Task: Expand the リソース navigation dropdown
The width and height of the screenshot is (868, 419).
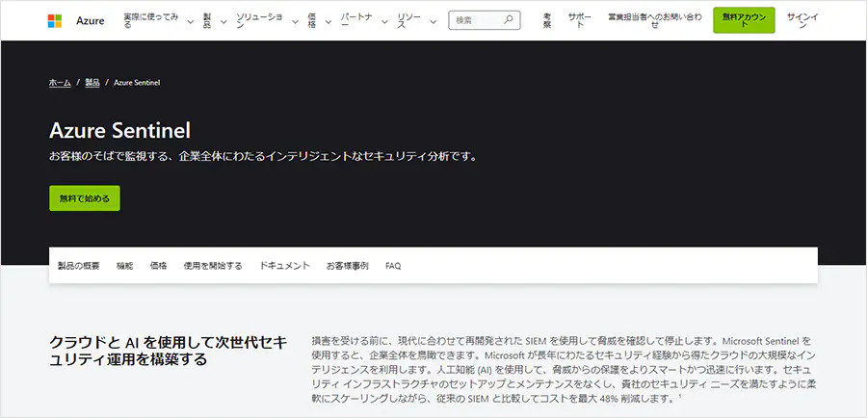Action: pyautogui.click(x=416, y=21)
